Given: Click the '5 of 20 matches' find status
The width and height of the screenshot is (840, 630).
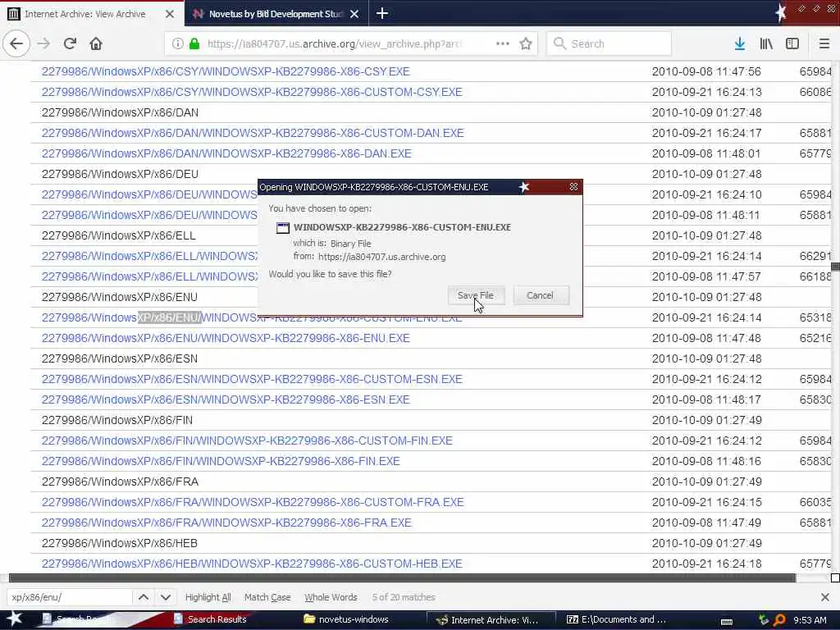Looking at the screenshot, I should coord(404,597).
